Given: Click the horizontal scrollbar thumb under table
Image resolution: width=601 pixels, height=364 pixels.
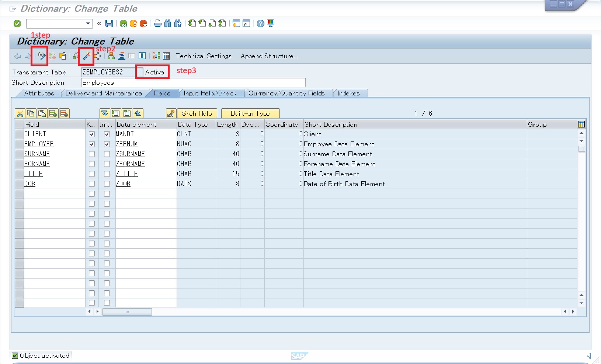Looking at the screenshot, I should [127, 312].
